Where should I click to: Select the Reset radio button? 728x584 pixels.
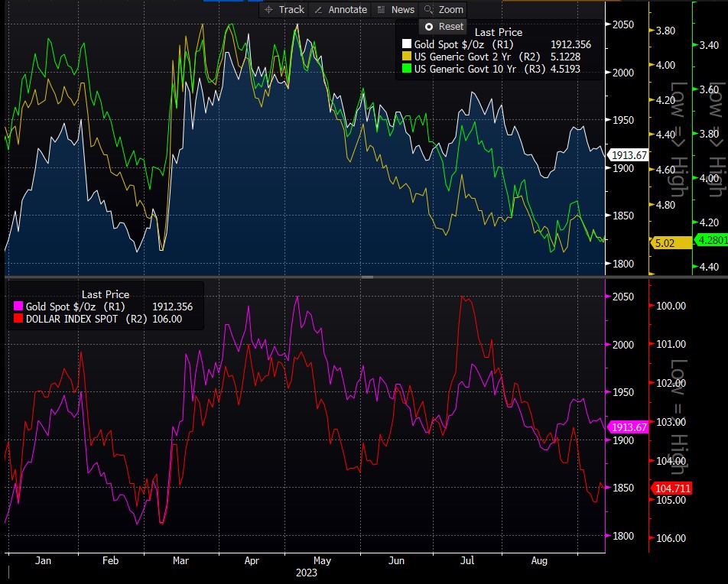coord(429,27)
